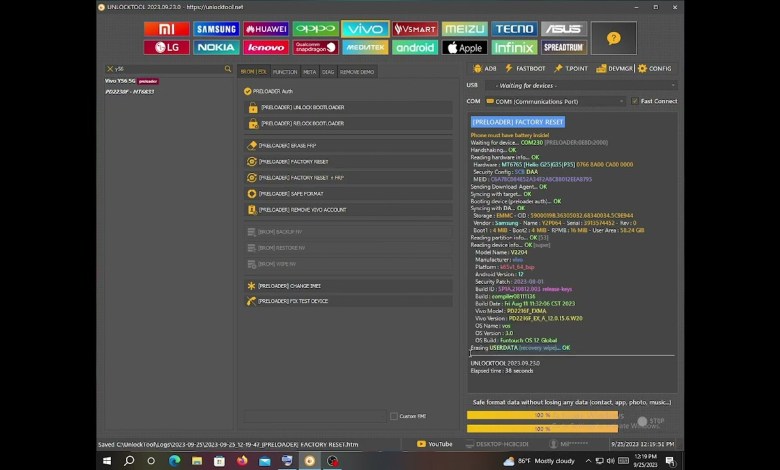Click the search magnifier icon in model filter
The width and height of the screenshot is (780, 470).
(x=228, y=69)
